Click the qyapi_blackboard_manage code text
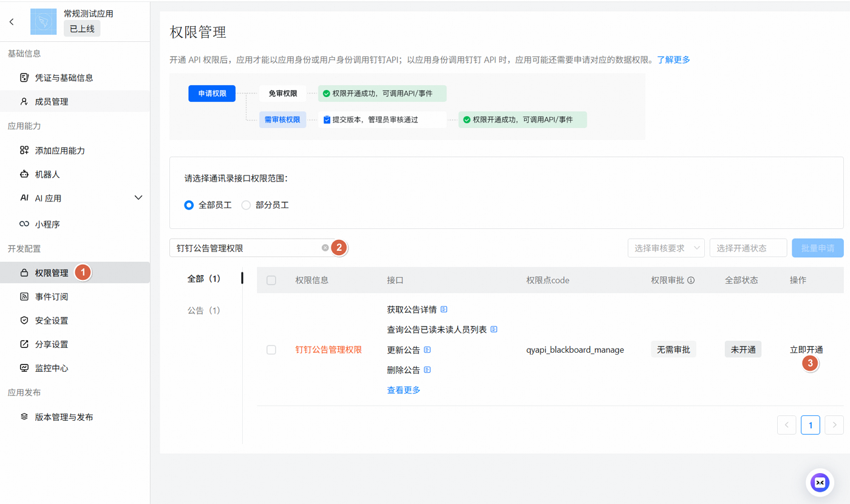The image size is (850, 504). (x=575, y=350)
